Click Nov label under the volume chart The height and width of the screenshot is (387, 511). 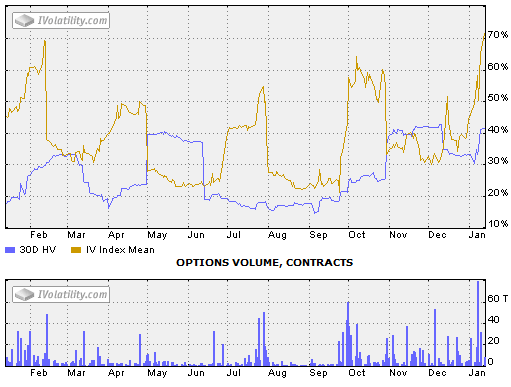coord(398,373)
